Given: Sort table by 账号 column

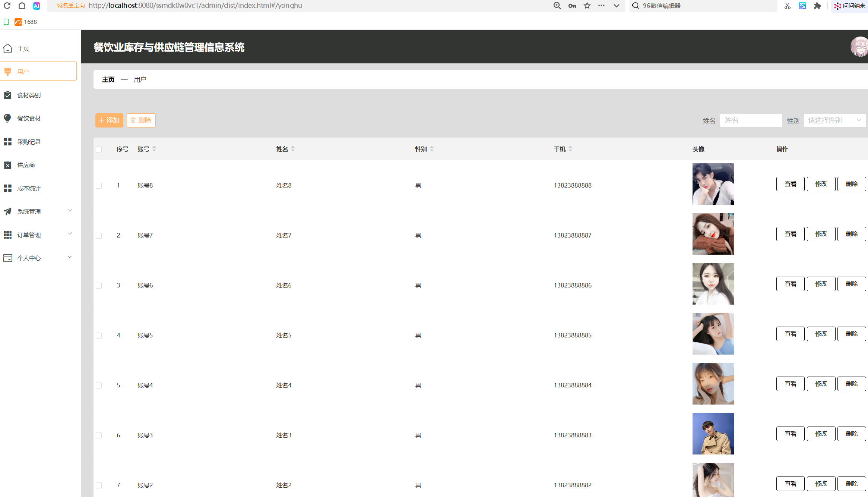Looking at the screenshot, I should (154, 149).
